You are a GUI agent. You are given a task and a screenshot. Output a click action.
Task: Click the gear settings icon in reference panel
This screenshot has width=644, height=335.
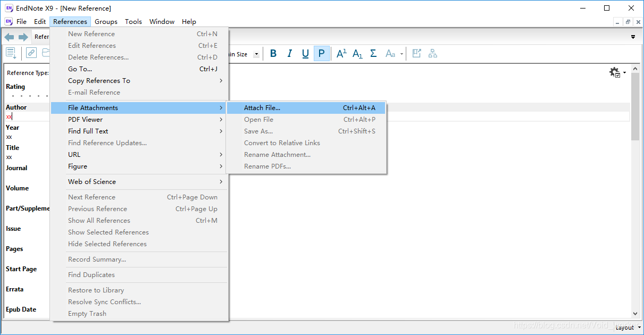[615, 72]
